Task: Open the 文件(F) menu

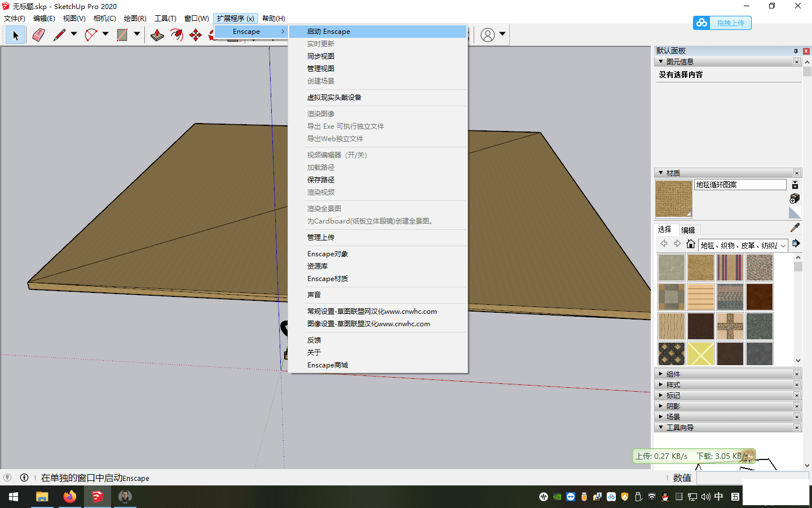Action: coord(15,18)
